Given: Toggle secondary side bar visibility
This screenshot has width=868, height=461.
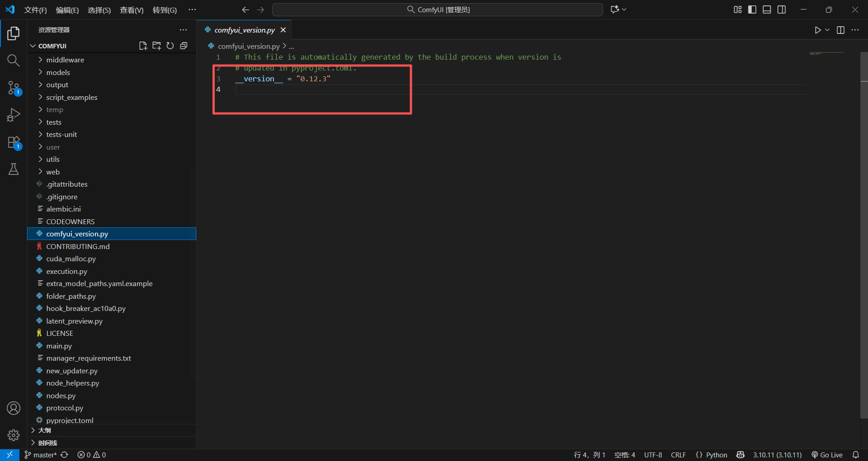Looking at the screenshot, I should 782,9.
